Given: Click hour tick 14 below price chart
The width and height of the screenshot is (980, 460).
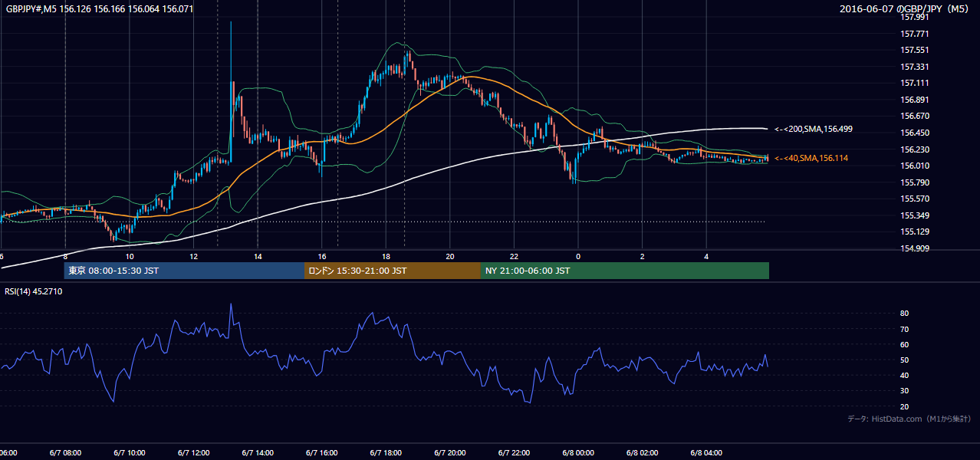Looking at the screenshot, I should pyautogui.click(x=258, y=256).
